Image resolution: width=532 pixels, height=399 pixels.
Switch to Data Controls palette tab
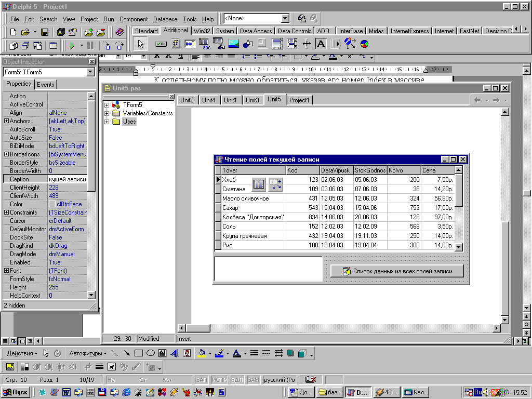tap(294, 31)
